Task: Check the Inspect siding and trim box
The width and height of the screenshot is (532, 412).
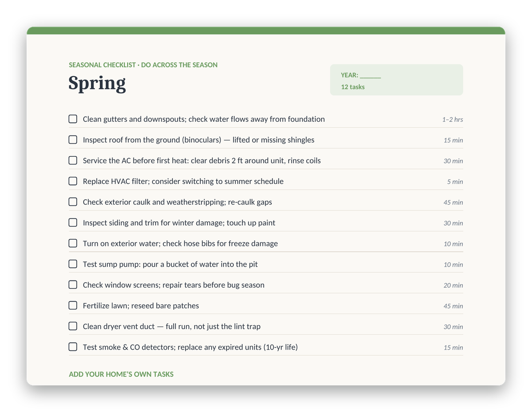Action: [73, 222]
